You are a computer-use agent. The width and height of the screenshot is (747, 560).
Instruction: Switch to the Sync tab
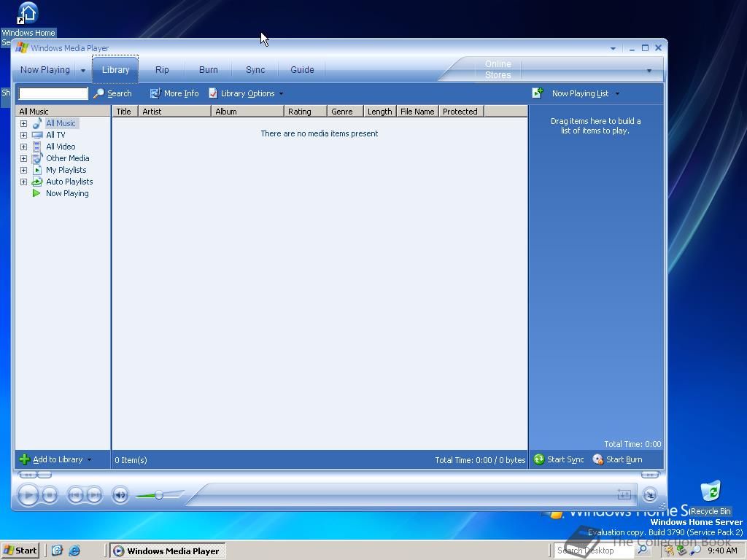pyautogui.click(x=255, y=69)
